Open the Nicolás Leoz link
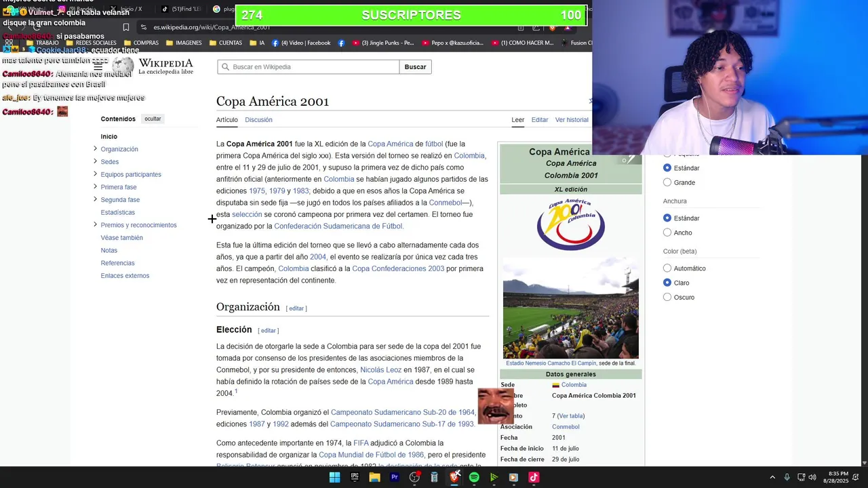The width and height of the screenshot is (868, 488). [x=380, y=370]
